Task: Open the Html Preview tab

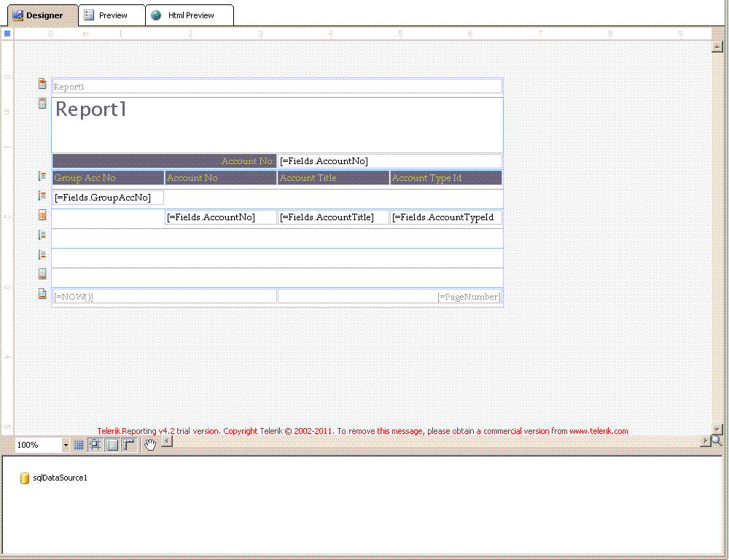Action: pos(190,15)
